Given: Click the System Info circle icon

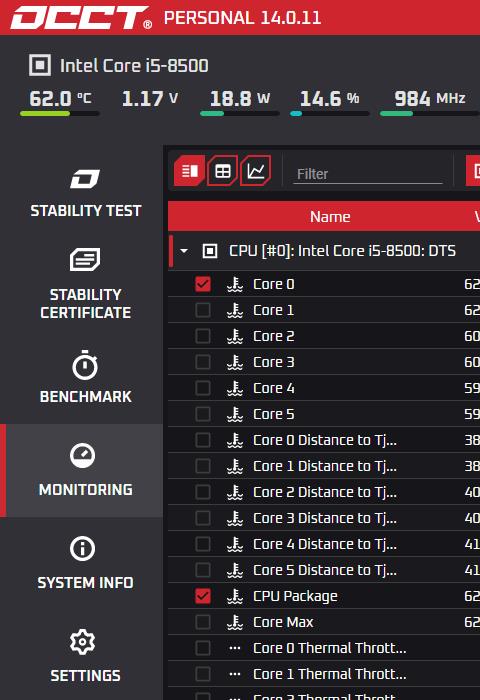Looking at the screenshot, I should (83, 549).
